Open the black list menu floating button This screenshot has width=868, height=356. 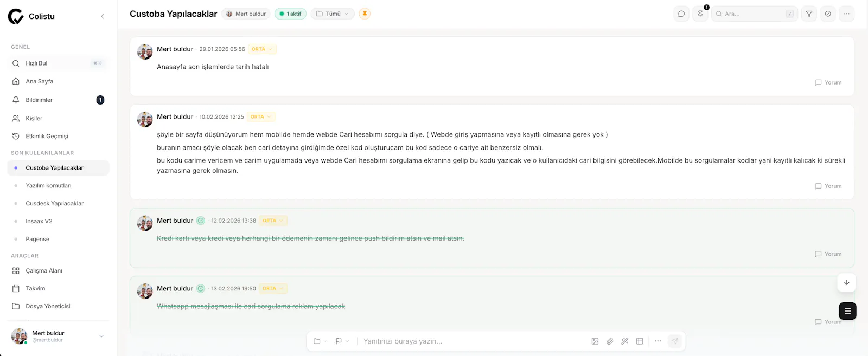[847, 311]
